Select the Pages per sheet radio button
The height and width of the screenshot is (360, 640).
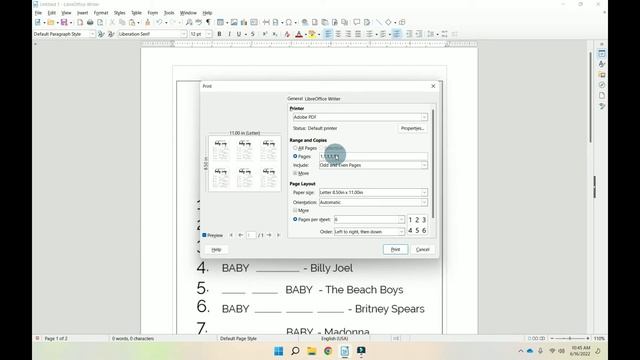pyautogui.click(x=295, y=220)
